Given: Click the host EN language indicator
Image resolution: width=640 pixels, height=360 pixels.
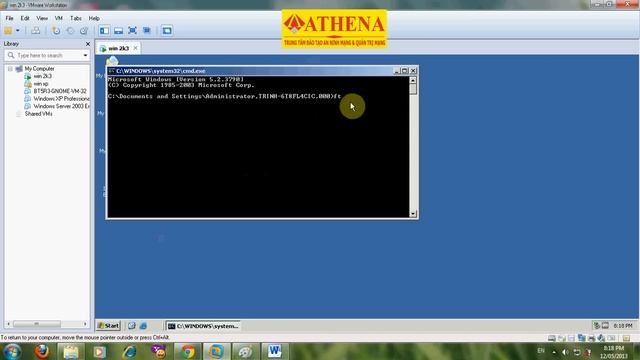Looking at the screenshot, I should point(541,351).
